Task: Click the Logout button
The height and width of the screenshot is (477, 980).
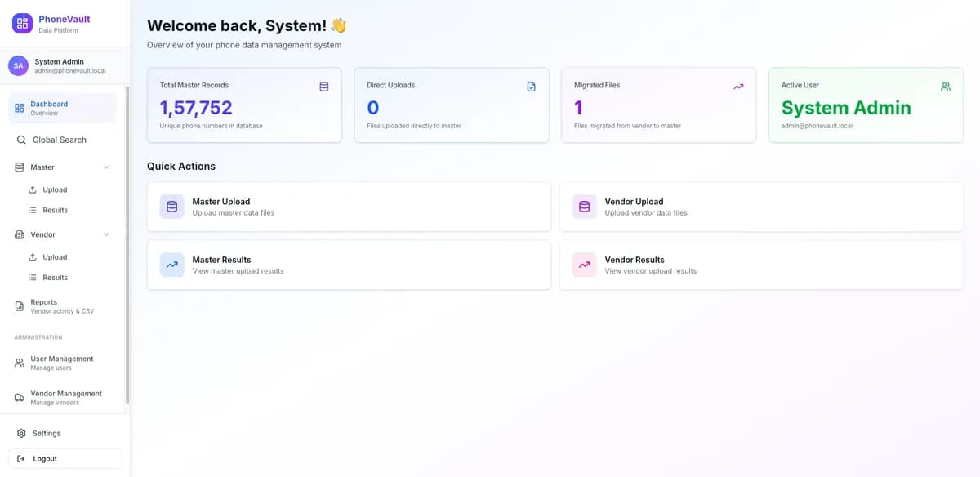Action: pos(65,459)
